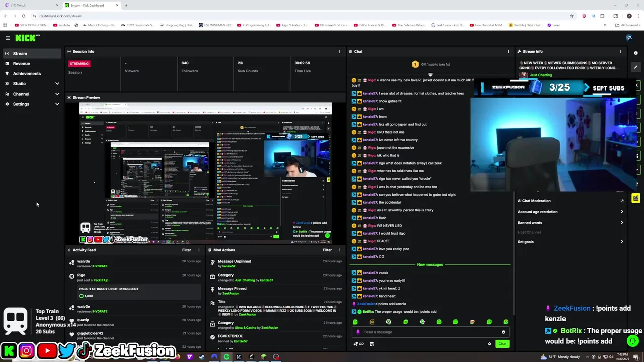Click the Stream Preview thumbnail
This screenshot has width=644, height=362.
205,173
